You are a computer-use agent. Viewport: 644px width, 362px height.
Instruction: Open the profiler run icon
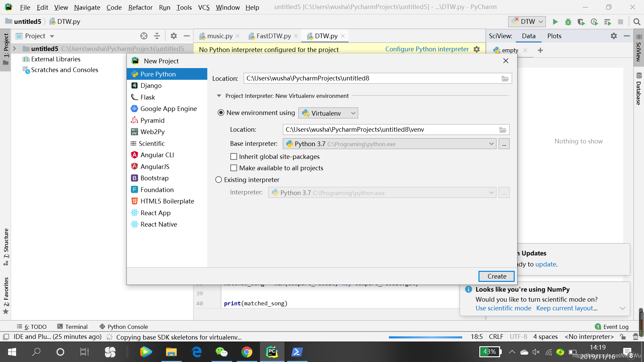click(x=594, y=22)
